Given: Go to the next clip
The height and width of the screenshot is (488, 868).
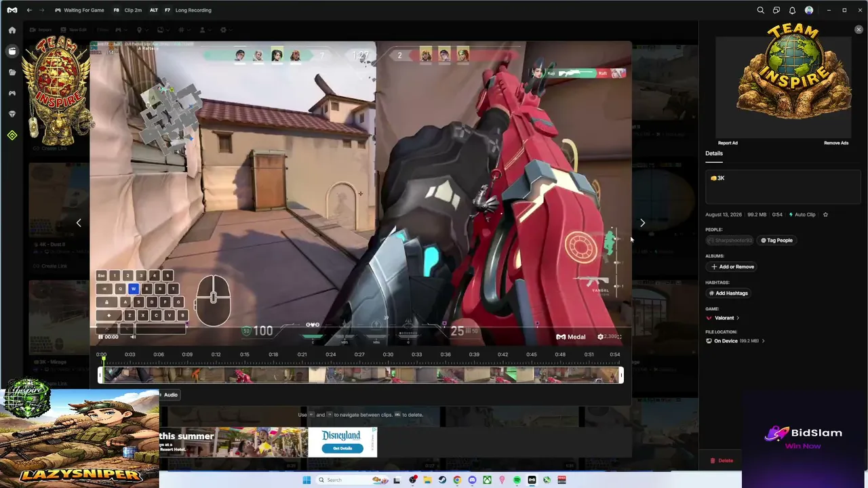Looking at the screenshot, I should coord(642,222).
